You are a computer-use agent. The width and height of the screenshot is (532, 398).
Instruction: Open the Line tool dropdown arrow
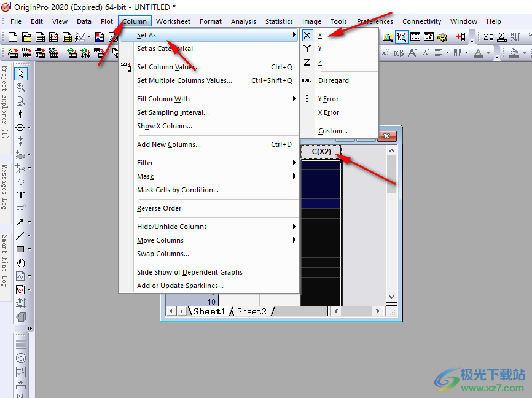pyautogui.click(x=29, y=235)
